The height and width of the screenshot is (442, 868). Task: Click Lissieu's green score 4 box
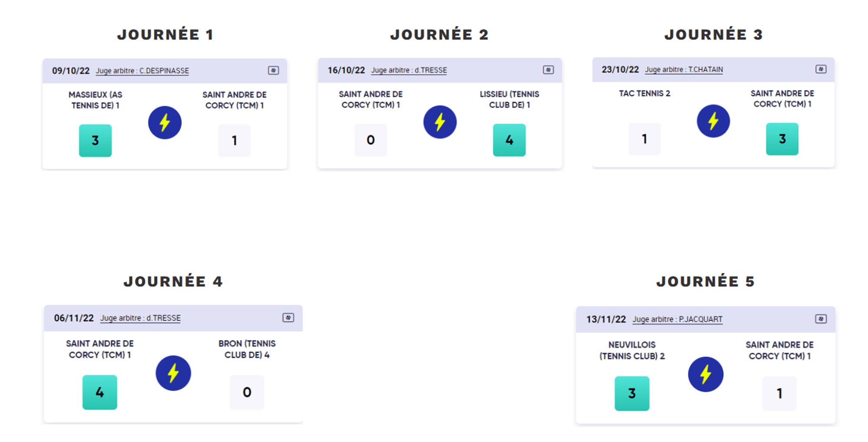(x=509, y=140)
